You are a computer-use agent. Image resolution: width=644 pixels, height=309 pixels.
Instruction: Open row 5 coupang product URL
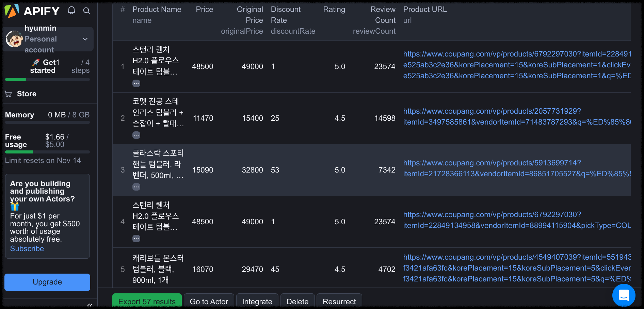517,268
